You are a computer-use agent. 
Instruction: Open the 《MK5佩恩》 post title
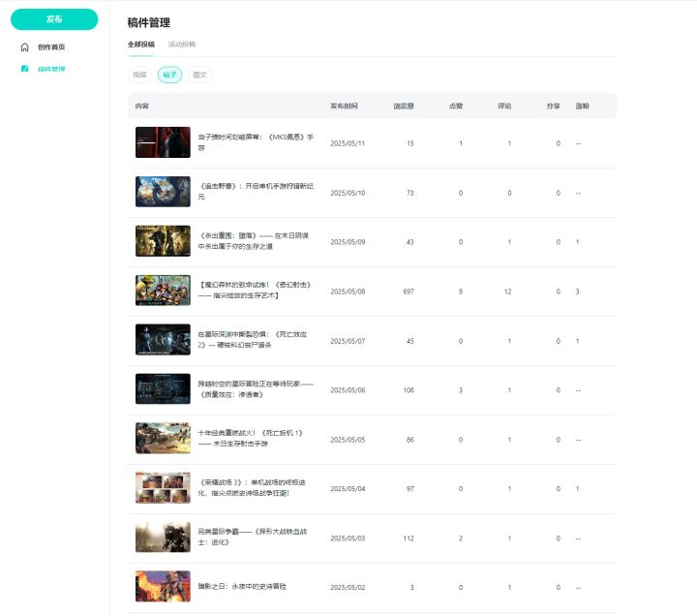pos(256,142)
